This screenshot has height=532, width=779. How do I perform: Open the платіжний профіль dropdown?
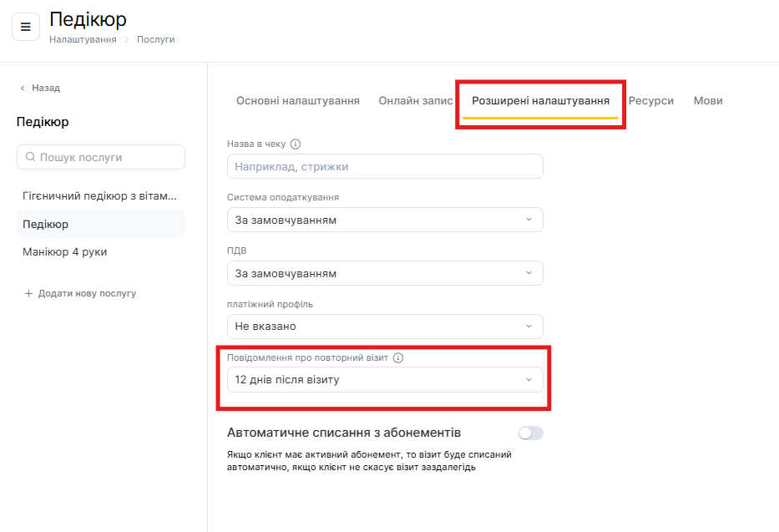point(385,326)
